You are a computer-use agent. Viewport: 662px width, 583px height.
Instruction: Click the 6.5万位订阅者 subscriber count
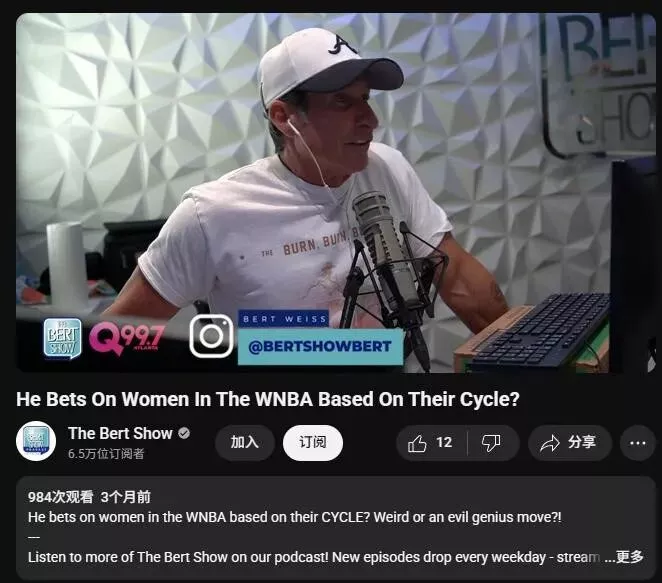coord(106,454)
